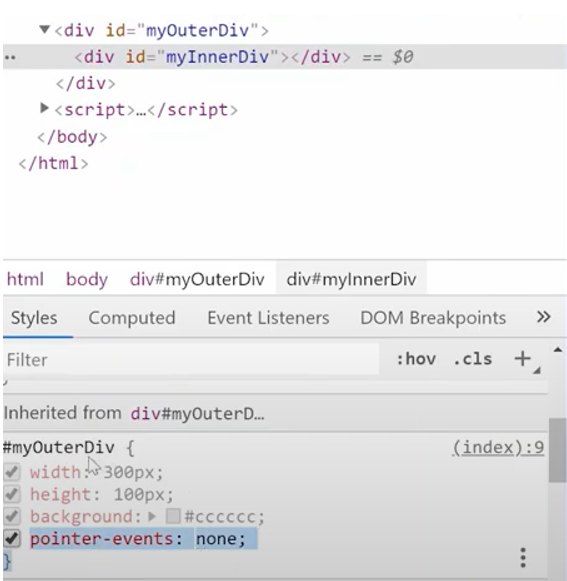Open the three-dot menu in the style rule

point(523,558)
